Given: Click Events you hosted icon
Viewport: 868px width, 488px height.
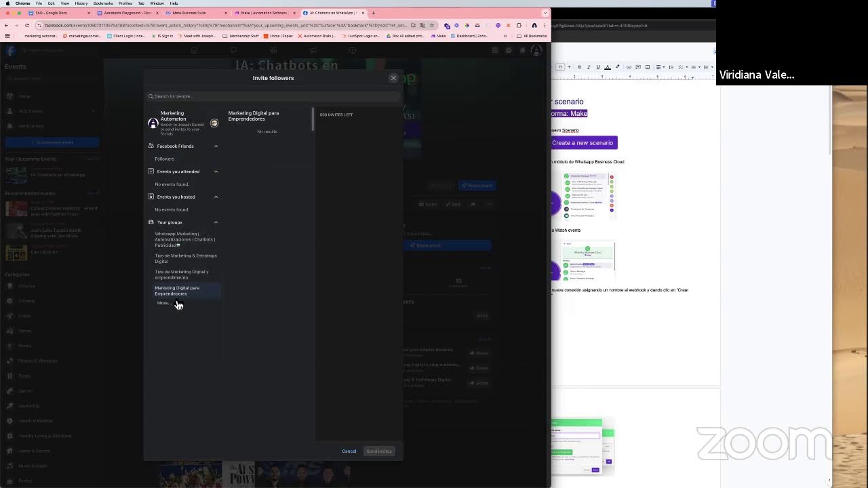Looking at the screenshot, I should tap(151, 197).
